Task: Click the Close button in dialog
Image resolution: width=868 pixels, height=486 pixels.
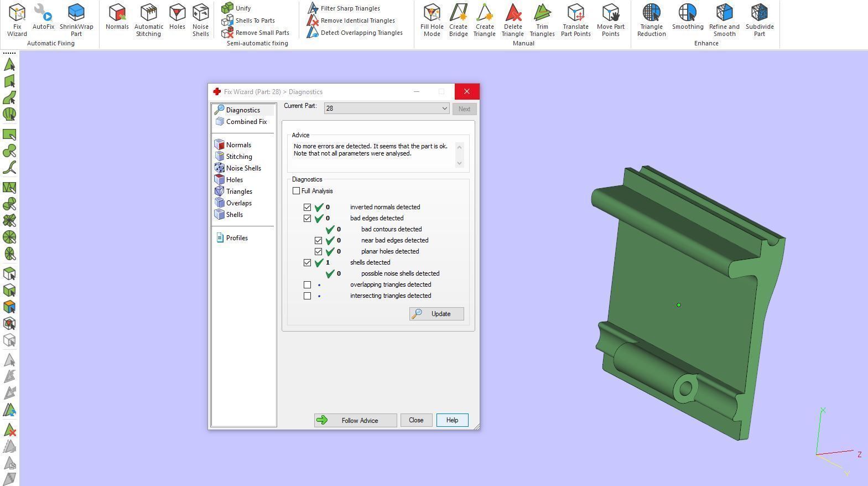Action: (416, 420)
